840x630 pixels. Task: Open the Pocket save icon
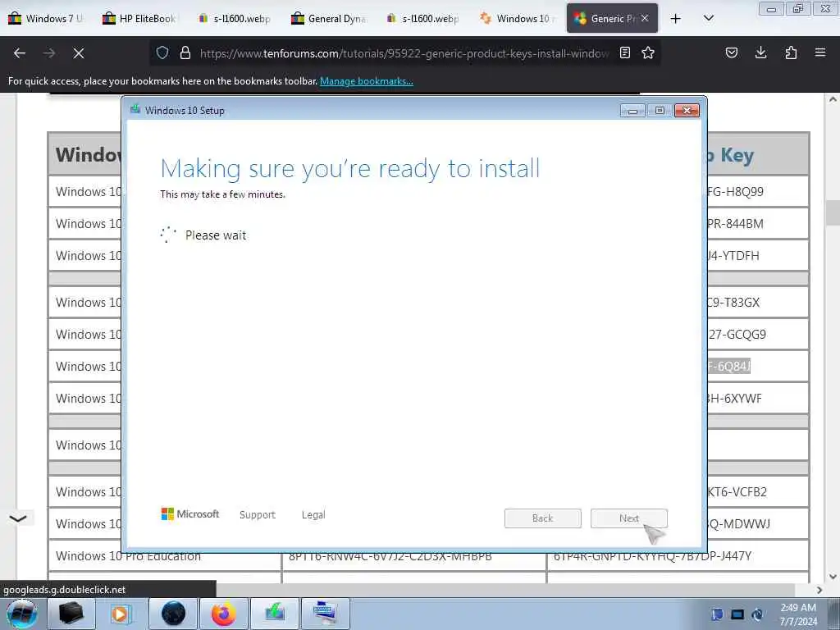pyautogui.click(x=731, y=52)
